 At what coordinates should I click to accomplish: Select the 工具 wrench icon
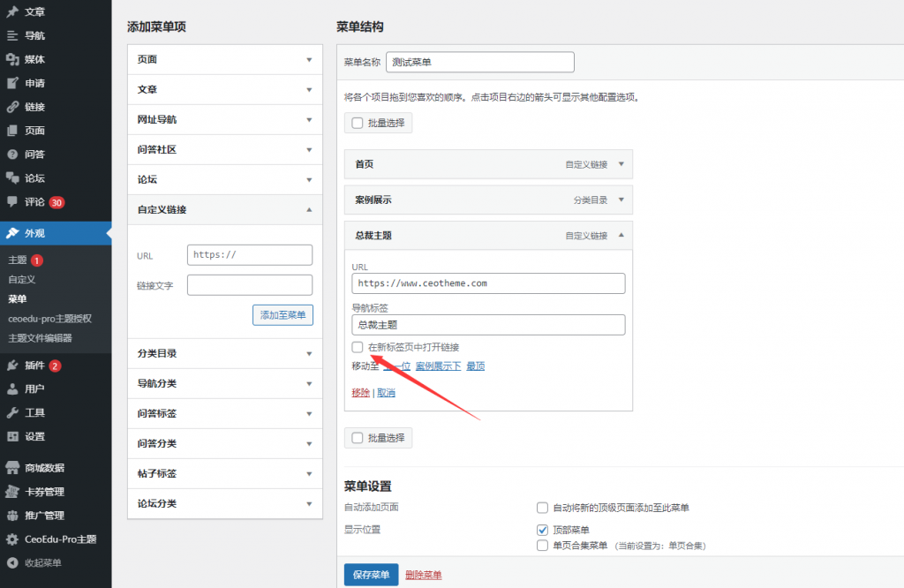(x=12, y=412)
